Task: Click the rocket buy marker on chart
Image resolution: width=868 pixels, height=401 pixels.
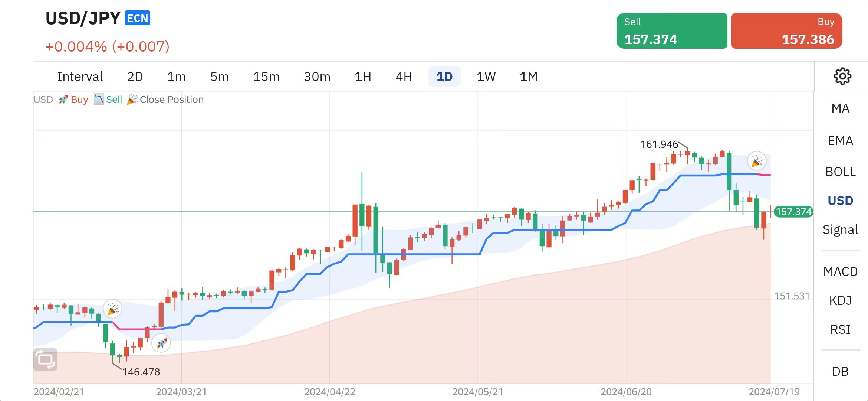Action: point(161,343)
